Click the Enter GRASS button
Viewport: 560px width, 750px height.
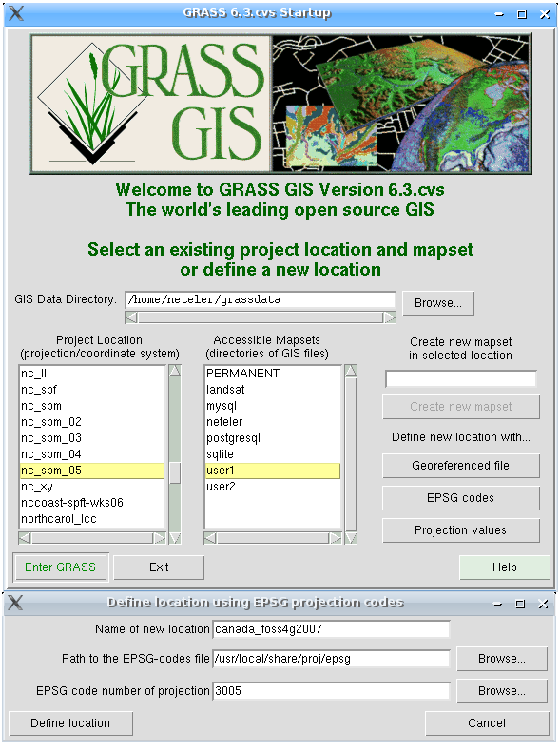click(60, 567)
